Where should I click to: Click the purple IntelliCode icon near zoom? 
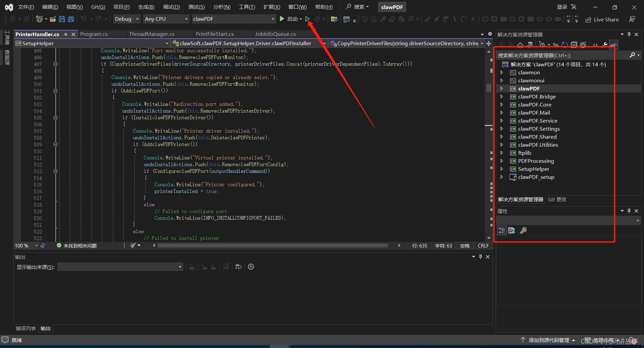[43, 246]
